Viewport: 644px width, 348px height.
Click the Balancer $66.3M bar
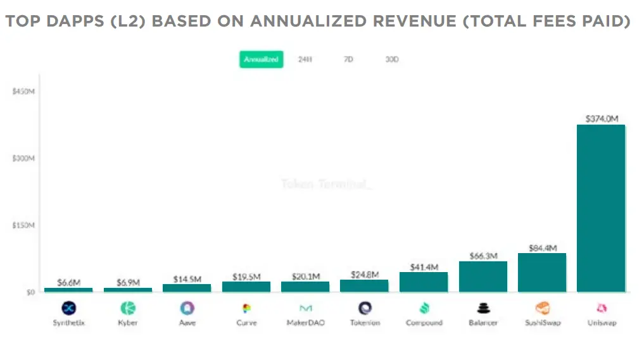[x=483, y=277]
